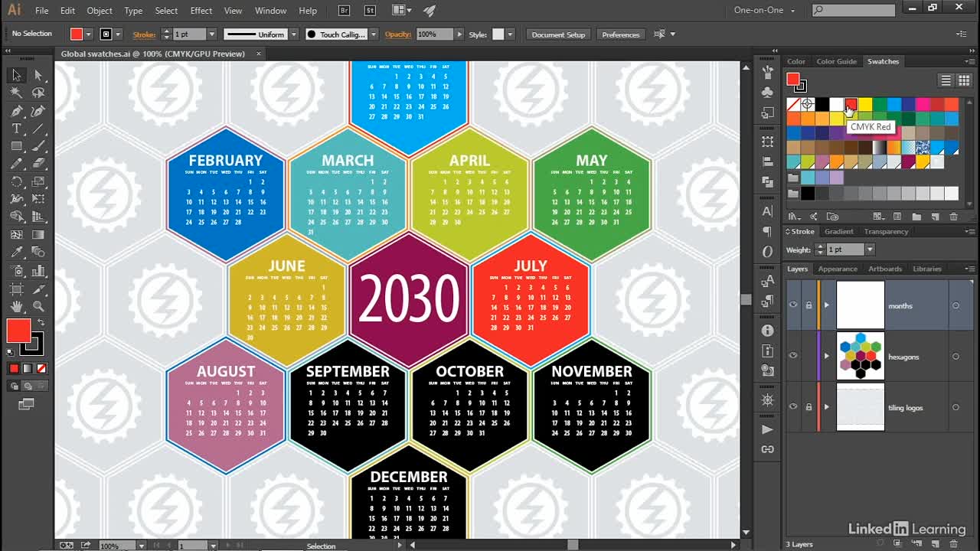Select the Eyedropper tool
This screenshot has width=980, height=551.
[x=16, y=253]
